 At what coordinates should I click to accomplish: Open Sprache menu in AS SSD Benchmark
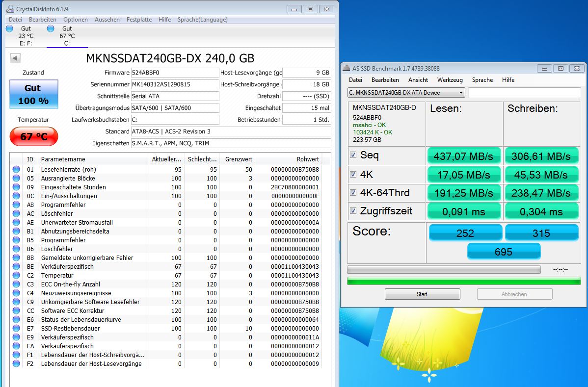pyautogui.click(x=482, y=80)
